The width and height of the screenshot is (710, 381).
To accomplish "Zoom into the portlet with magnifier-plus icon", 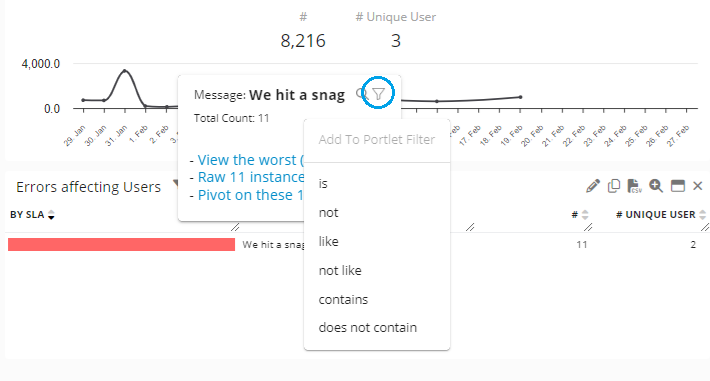I will tap(656, 186).
